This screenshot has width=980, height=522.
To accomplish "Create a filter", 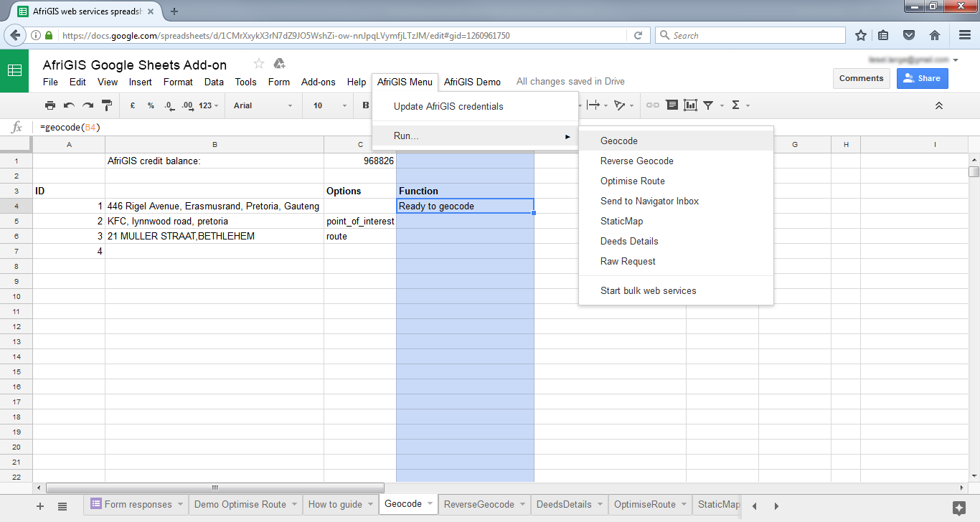I will point(708,105).
